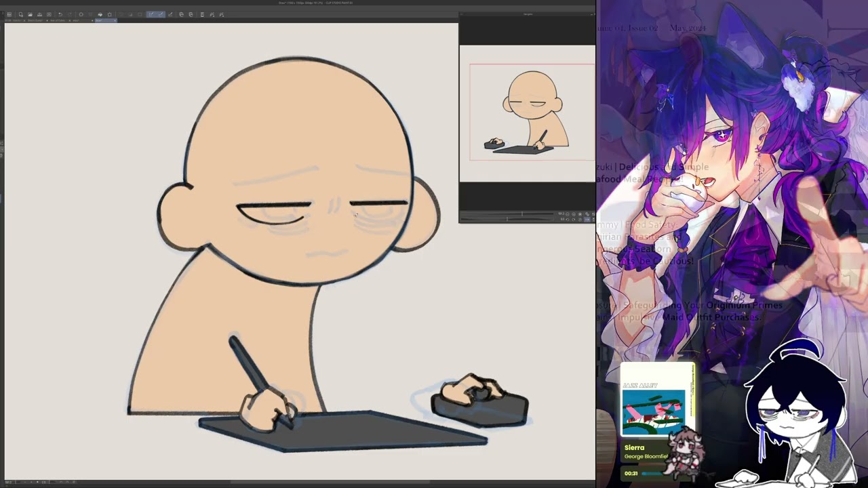Click the Navigator panel thumbnail preview

pos(527,113)
